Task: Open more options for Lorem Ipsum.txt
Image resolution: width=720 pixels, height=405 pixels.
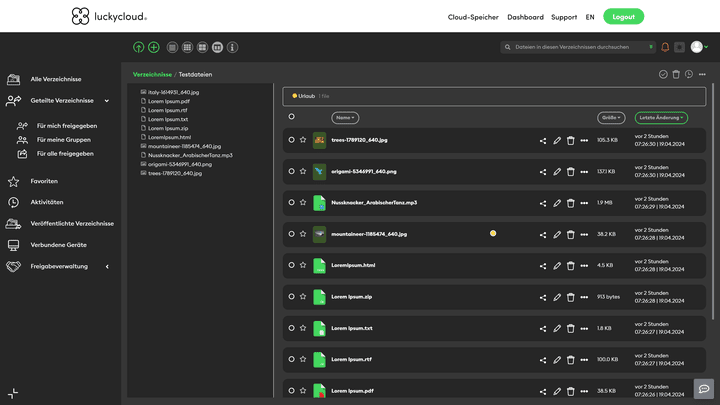Action: point(584,329)
